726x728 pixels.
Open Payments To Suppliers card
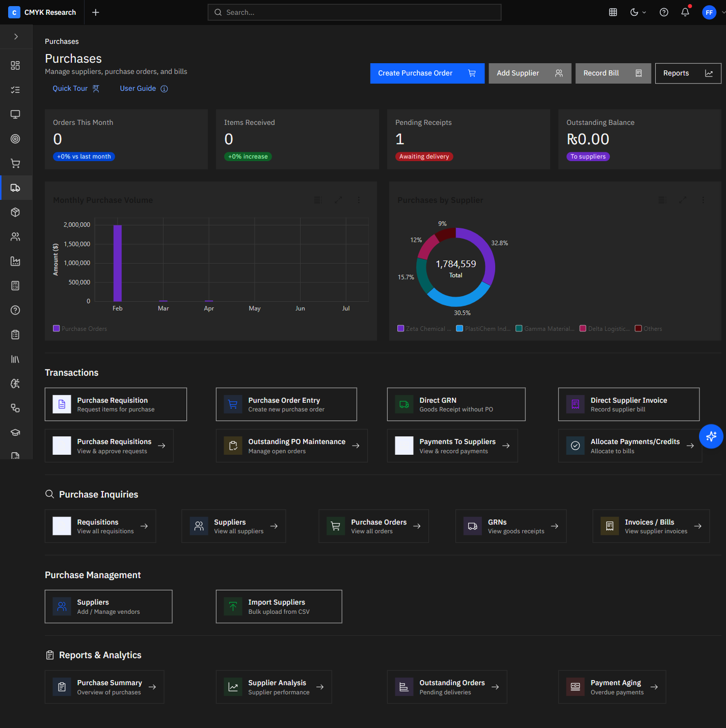[x=452, y=446]
